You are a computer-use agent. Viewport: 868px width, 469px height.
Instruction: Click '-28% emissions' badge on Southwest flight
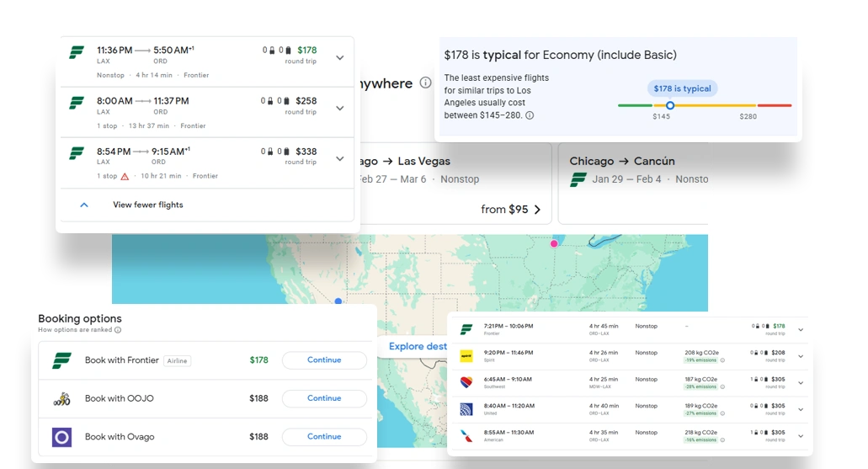tap(700, 387)
